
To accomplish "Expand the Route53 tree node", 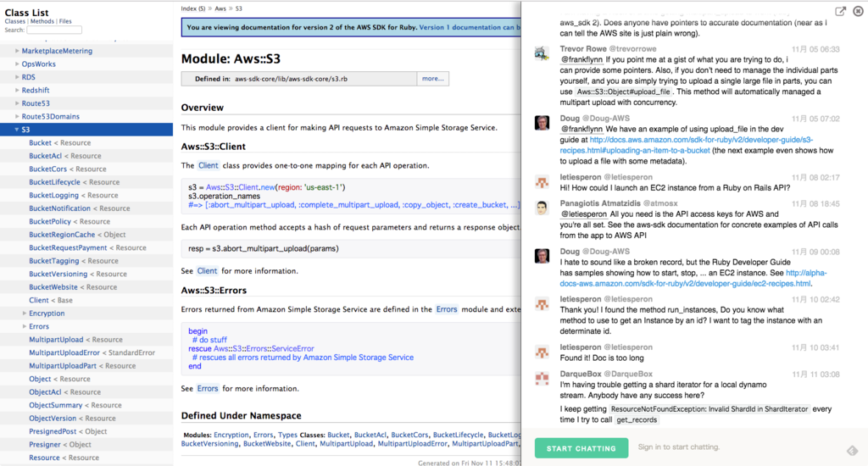I will point(17,103).
